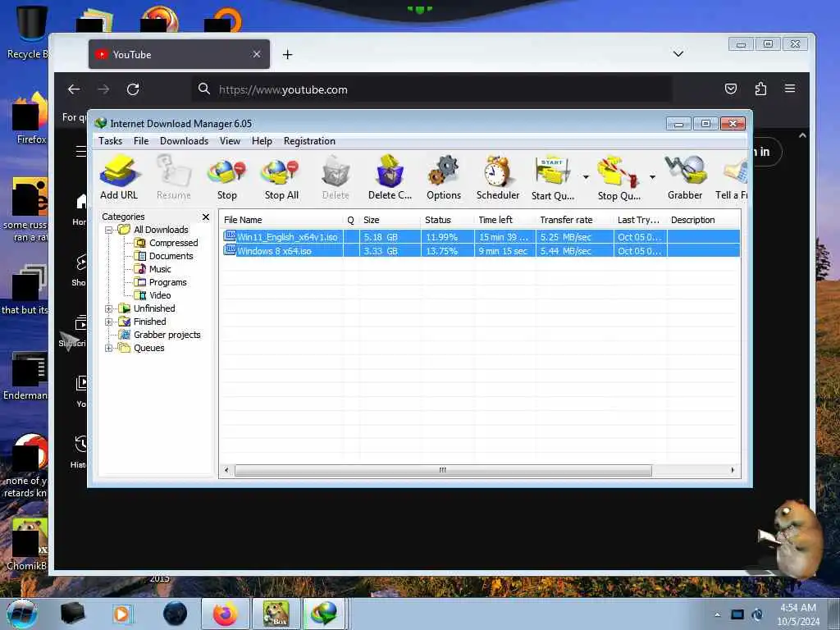Click the Resume toolbar icon
The width and height of the screenshot is (840, 630).
pos(174,178)
